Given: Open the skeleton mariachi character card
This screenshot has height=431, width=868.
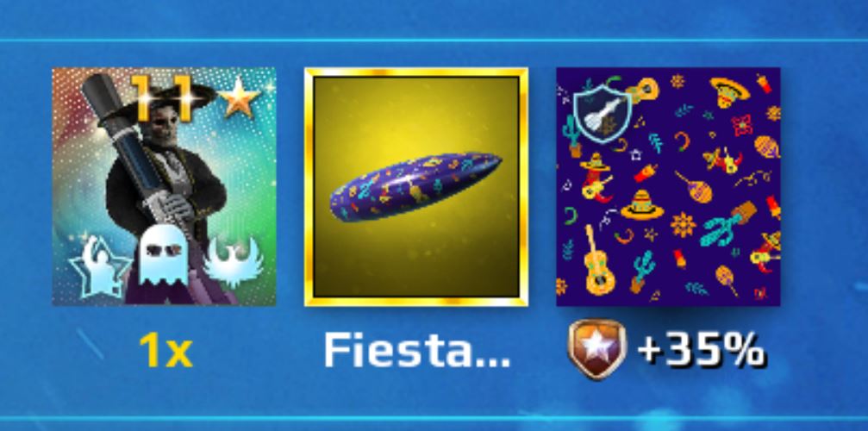Looking at the screenshot, I should pos(165,186).
